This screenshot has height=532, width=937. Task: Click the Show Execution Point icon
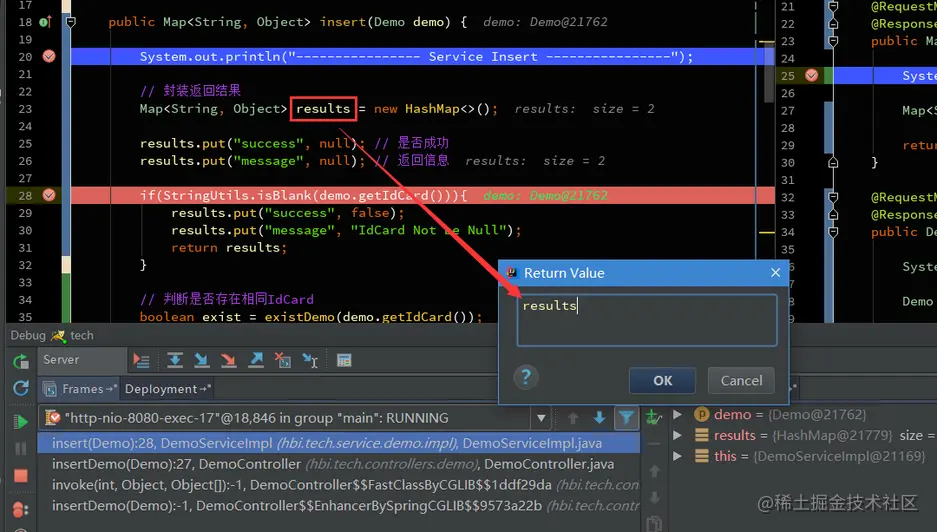[x=141, y=360]
